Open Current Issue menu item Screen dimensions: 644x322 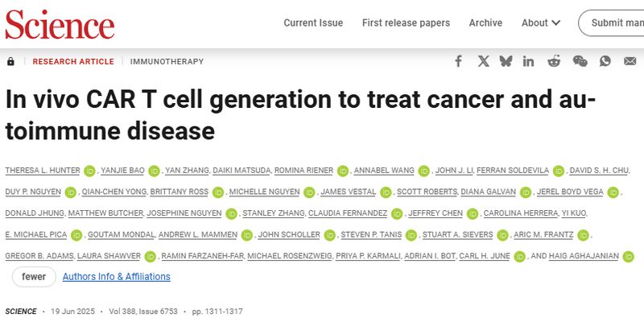[313, 23]
